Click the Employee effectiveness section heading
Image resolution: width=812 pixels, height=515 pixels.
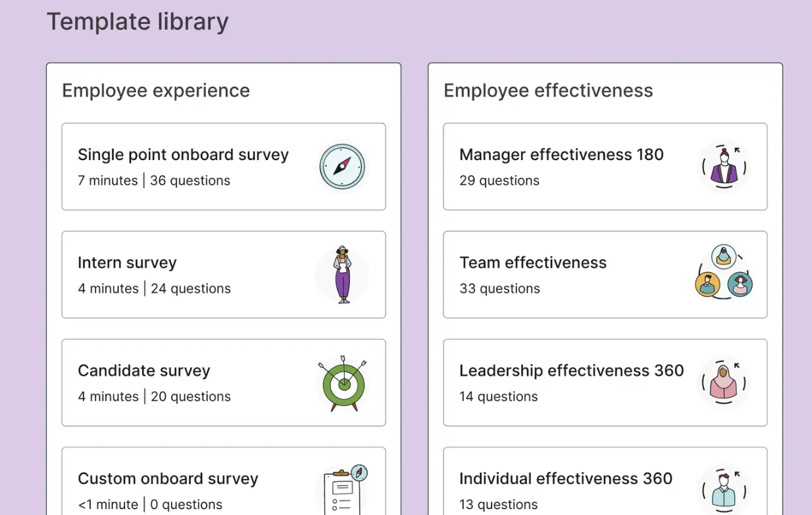[548, 90]
